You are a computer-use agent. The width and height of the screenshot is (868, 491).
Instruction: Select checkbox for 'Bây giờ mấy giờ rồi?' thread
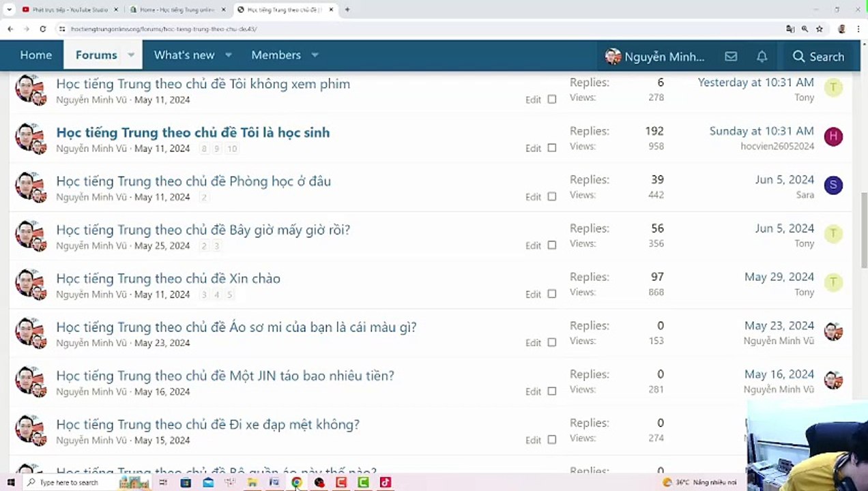click(552, 245)
